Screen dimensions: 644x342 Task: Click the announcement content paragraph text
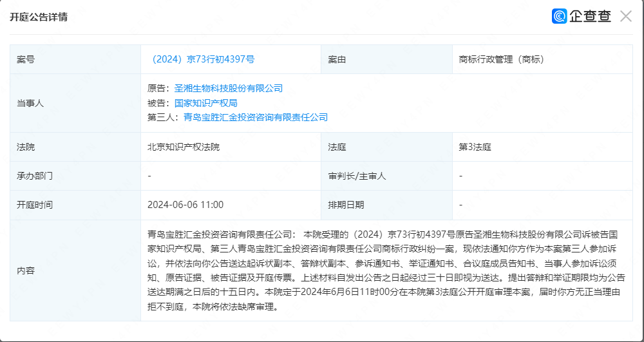click(x=386, y=271)
